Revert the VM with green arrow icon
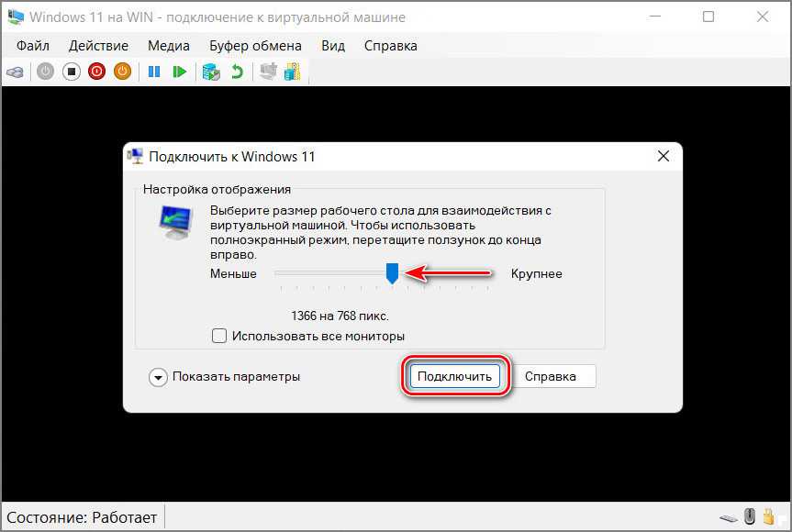 pos(237,71)
